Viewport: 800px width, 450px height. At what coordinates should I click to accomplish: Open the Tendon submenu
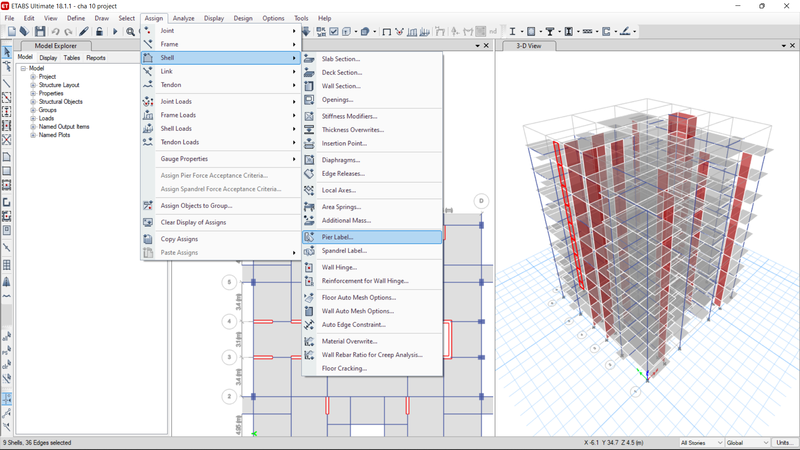221,85
